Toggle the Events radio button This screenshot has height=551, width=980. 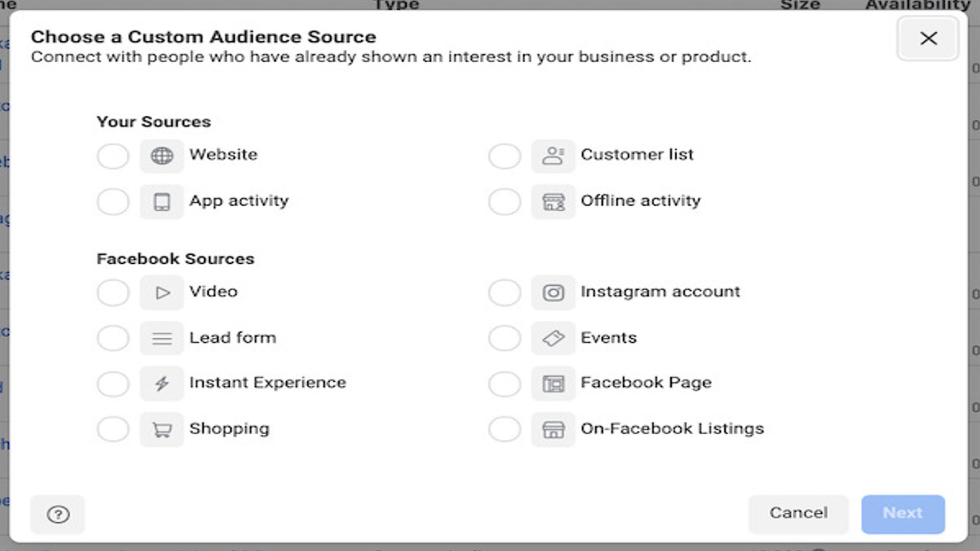point(504,338)
